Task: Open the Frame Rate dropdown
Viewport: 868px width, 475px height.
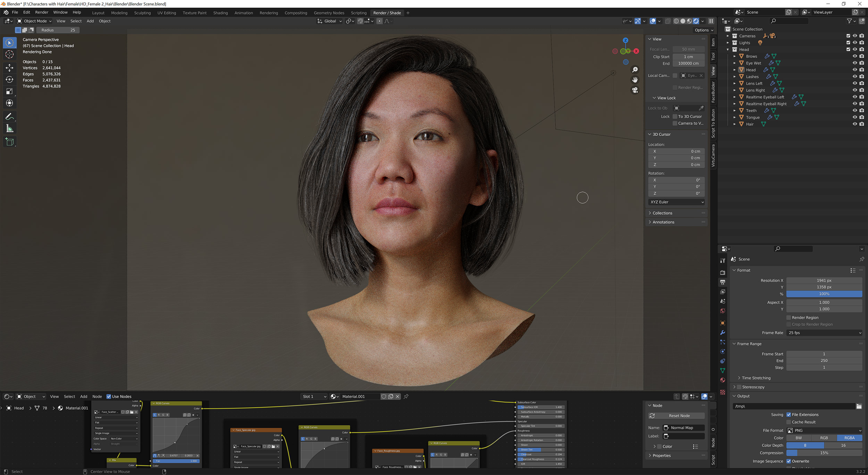Action: click(x=824, y=333)
